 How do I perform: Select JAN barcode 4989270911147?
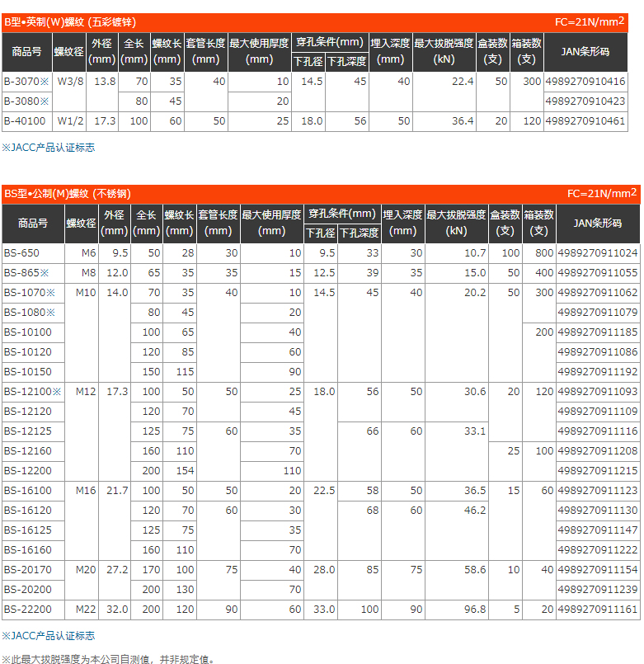coord(598,530)
